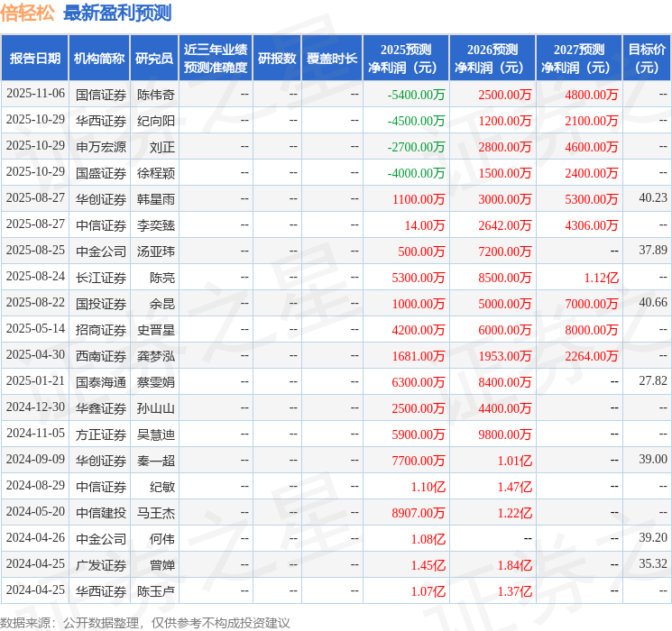Viewport: 672px width, 631px height.
Task: Click the 2025预测净利润 column header
Action: (405, 59)
